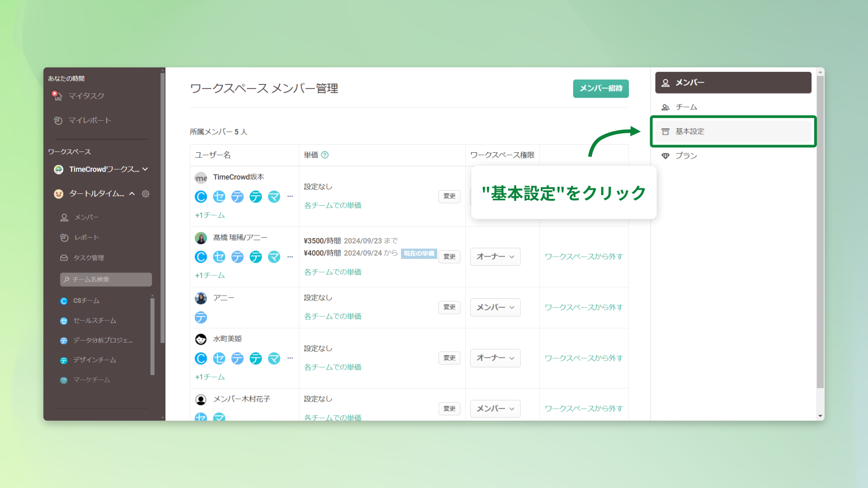Click the メンバー招待 button
Image resolution: width=868 pixels, height=488 pixels.
coord(601,89)
